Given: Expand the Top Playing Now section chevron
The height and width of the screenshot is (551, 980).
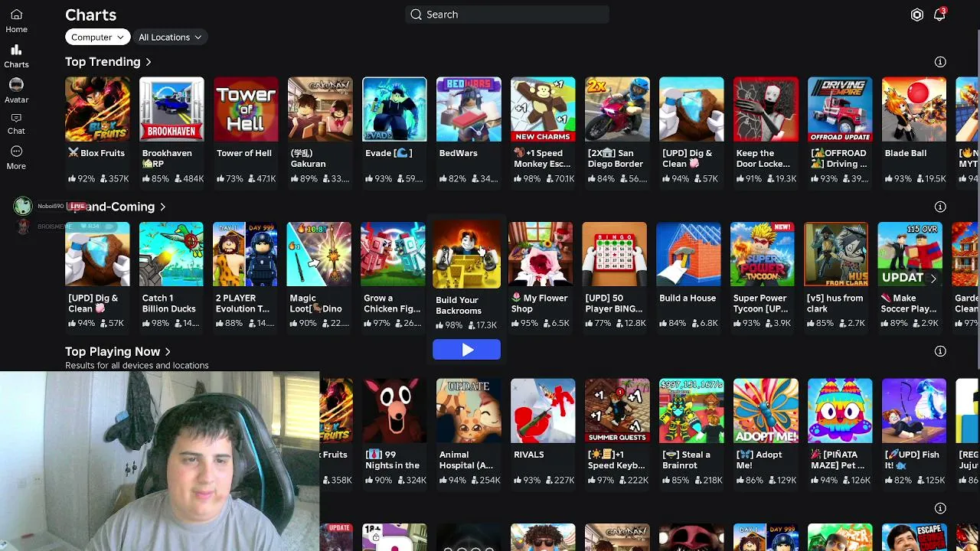Looking at the screenshot, I should coord(168,351).
